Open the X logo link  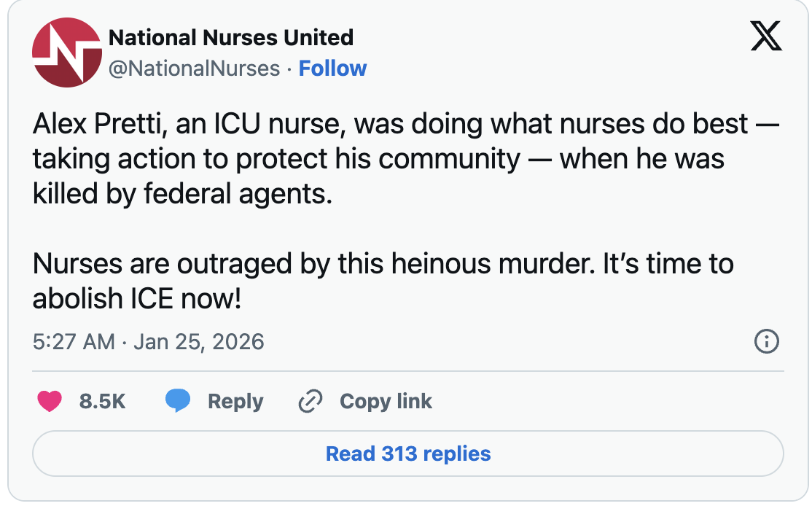[x=766, y=36]
